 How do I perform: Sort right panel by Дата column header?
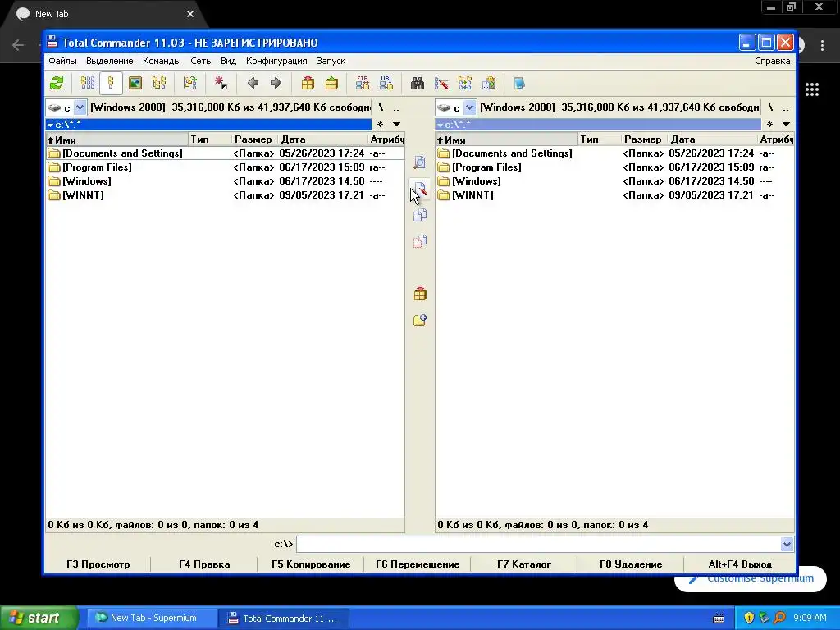tap(713, 139)
